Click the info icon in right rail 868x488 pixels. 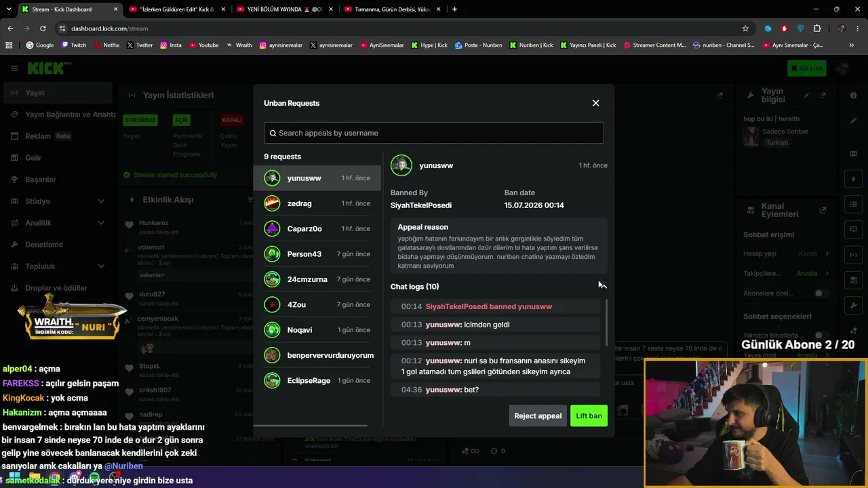click(x=853, y=96)
